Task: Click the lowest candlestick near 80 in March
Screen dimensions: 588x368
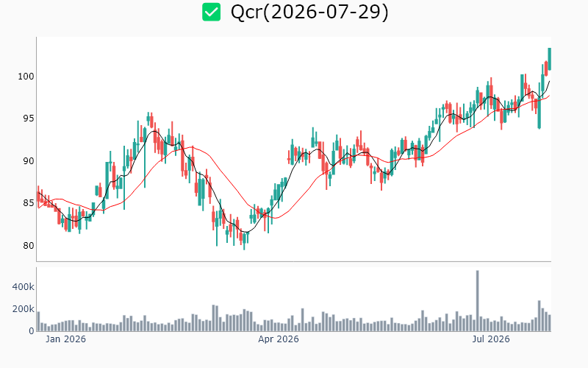Action: click(244, 241)
